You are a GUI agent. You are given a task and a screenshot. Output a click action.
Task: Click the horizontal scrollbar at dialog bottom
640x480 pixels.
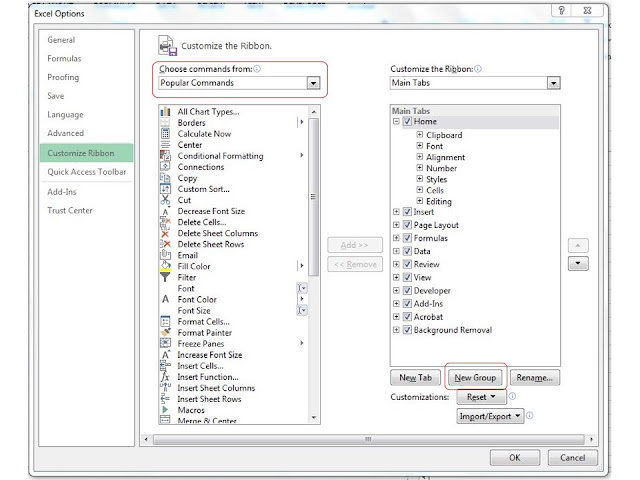point(369,439)
